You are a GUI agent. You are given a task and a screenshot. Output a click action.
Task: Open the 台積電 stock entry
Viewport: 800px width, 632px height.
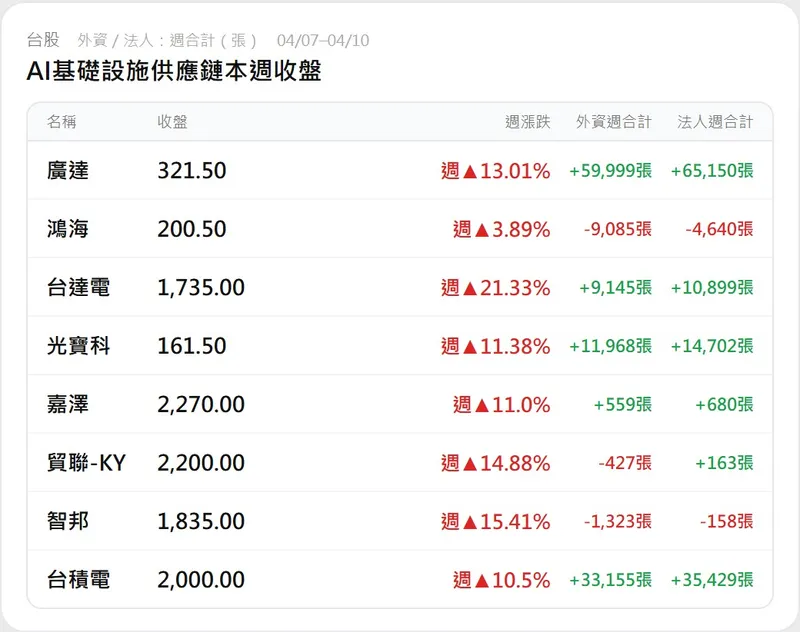78,580
